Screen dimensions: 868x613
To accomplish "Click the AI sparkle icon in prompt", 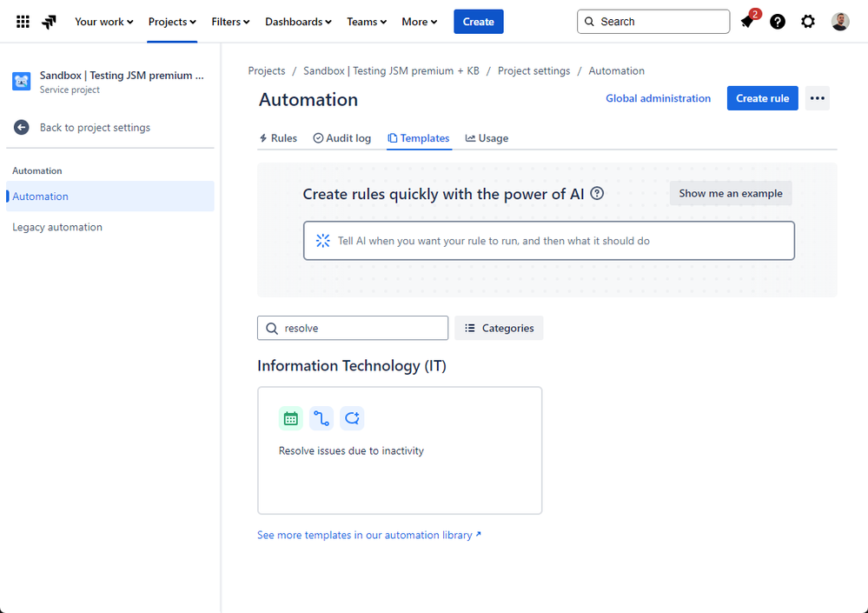I will point(322,241).
